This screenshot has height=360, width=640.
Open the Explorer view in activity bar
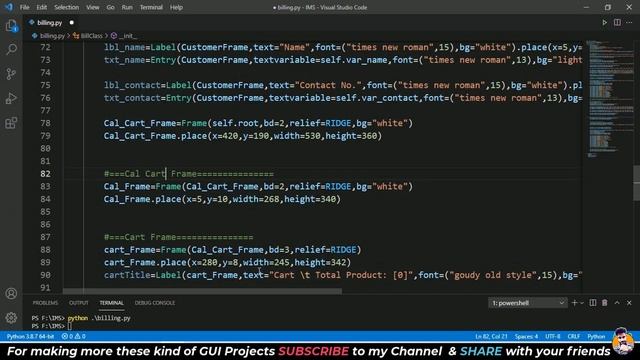[x=11, y=26]
